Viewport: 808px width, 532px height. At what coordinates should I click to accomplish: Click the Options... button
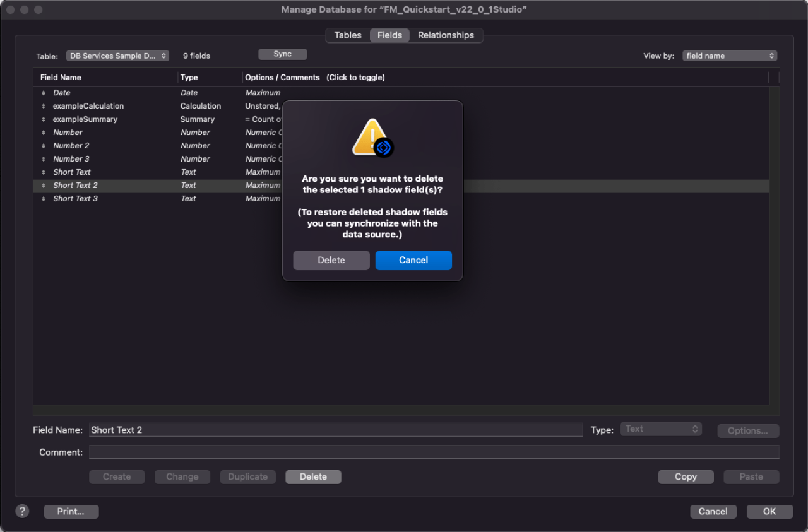(x=748, y=430)
